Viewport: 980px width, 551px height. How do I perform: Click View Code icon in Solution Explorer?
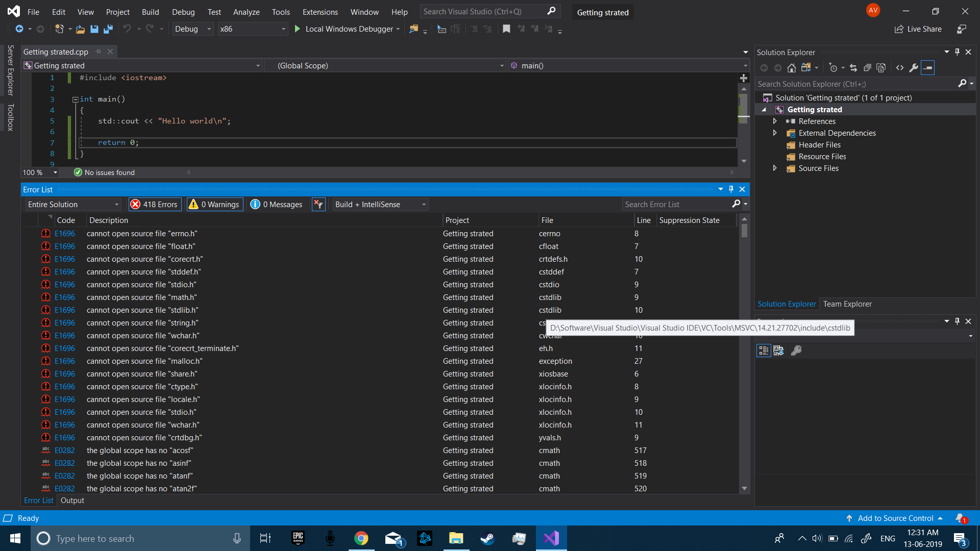pos(900,68)
